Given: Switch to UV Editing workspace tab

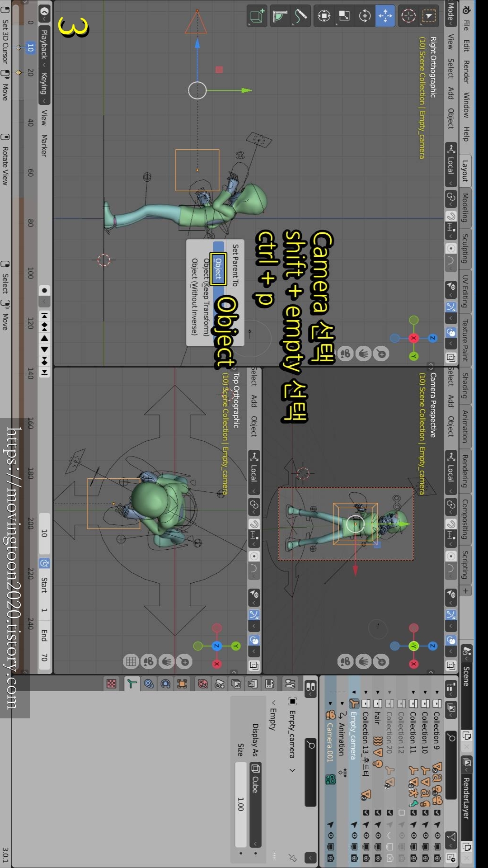Looking at the screenshot, I should click(465, 292).
